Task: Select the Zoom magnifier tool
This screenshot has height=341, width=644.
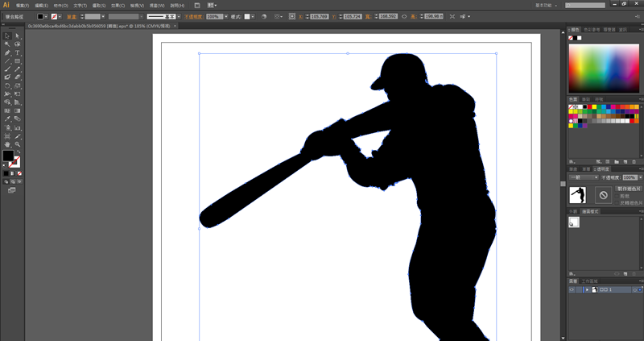Action: pyautogui.click(x=17, y=143)
